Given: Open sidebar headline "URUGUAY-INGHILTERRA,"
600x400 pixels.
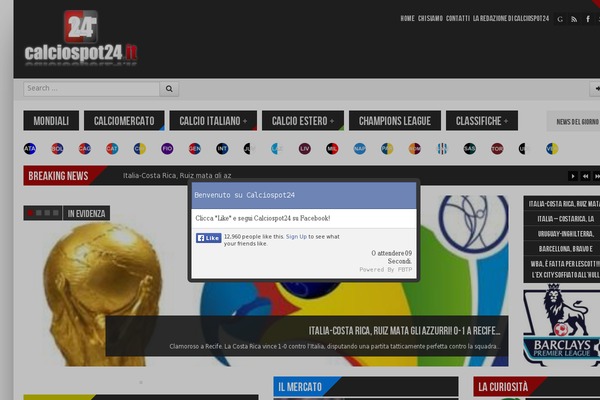Looking at the screenshot, I should coord(566,233).
